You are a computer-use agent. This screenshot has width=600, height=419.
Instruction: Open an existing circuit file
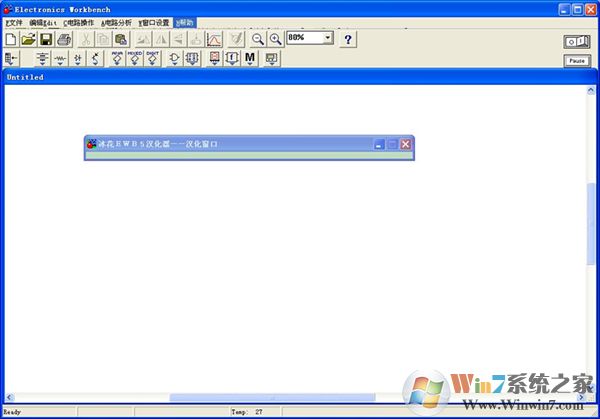pyautogui.click(x=29, y=39)
